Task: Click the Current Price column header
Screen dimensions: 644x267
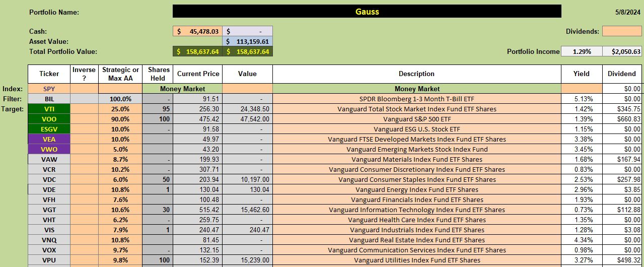Action: coord(198,74)
